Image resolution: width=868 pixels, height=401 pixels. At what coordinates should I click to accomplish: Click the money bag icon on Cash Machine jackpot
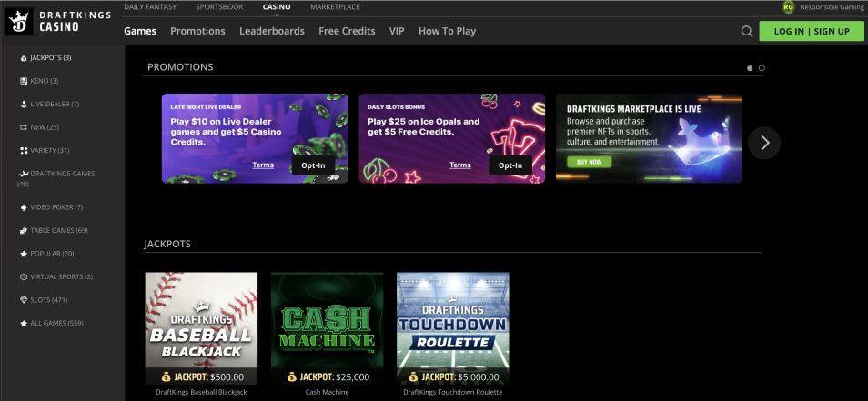pyautogui.click(x=292, y=377)
